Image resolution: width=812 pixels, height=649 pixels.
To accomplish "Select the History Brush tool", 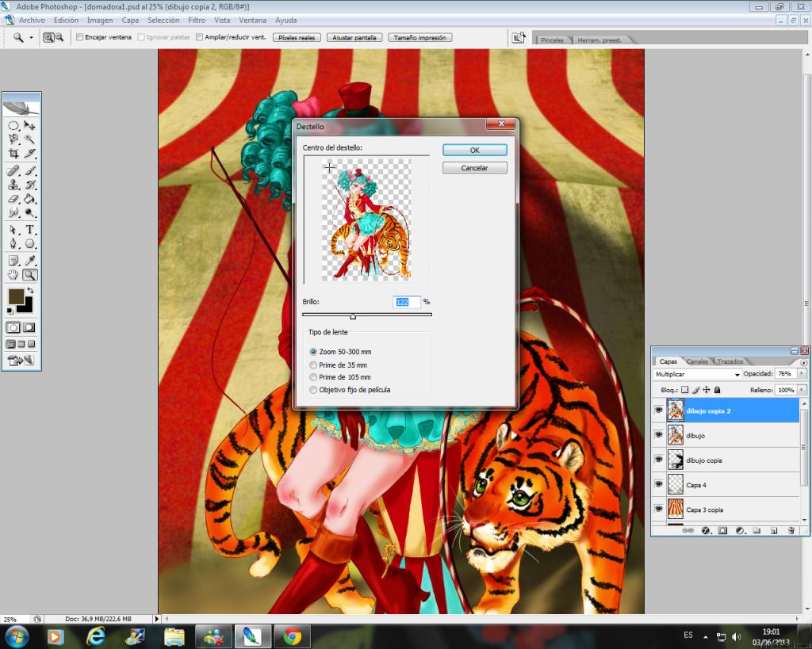I will click(29, 185).
